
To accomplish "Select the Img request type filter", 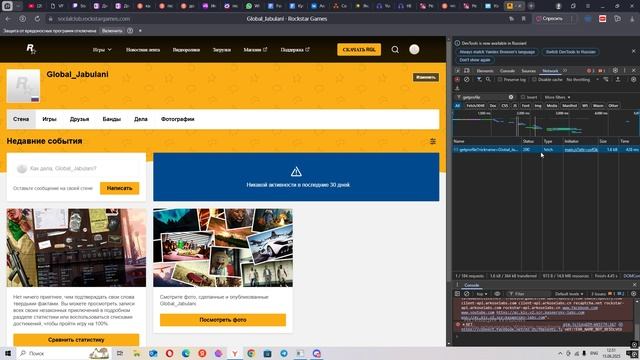I will coord(538,106).
